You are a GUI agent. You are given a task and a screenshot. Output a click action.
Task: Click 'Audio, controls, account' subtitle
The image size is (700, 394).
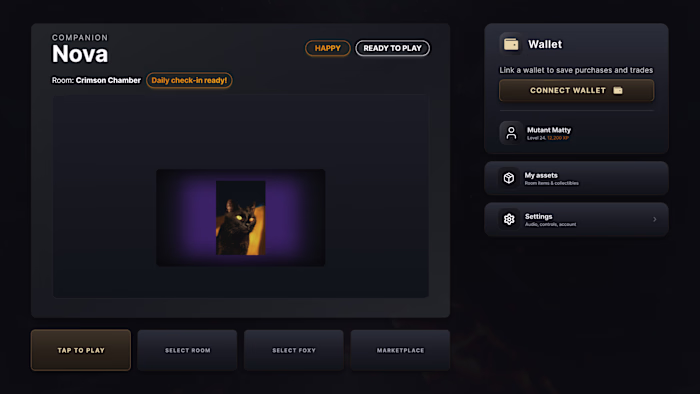click(x=550, y=224)
